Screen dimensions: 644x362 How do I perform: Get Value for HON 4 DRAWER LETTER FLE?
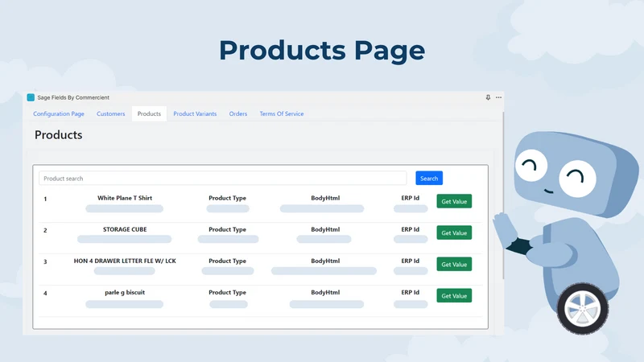[454, 265]
